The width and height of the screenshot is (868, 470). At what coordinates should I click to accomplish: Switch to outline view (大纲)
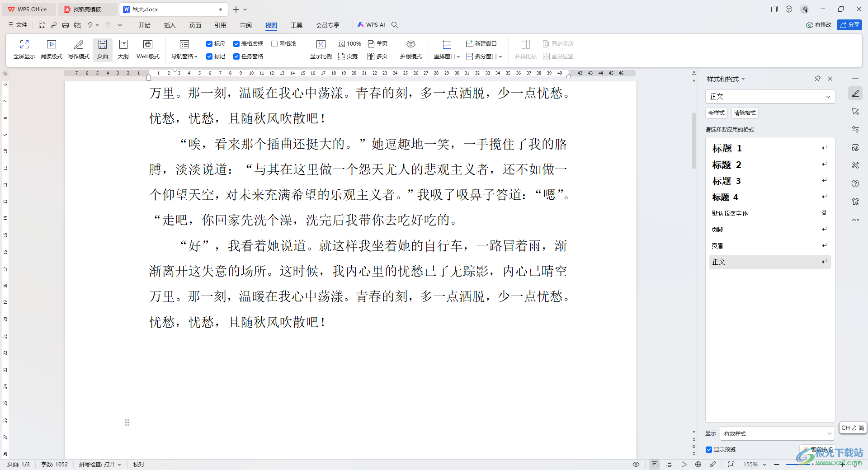pyautogui.click(x=123, y=49)
